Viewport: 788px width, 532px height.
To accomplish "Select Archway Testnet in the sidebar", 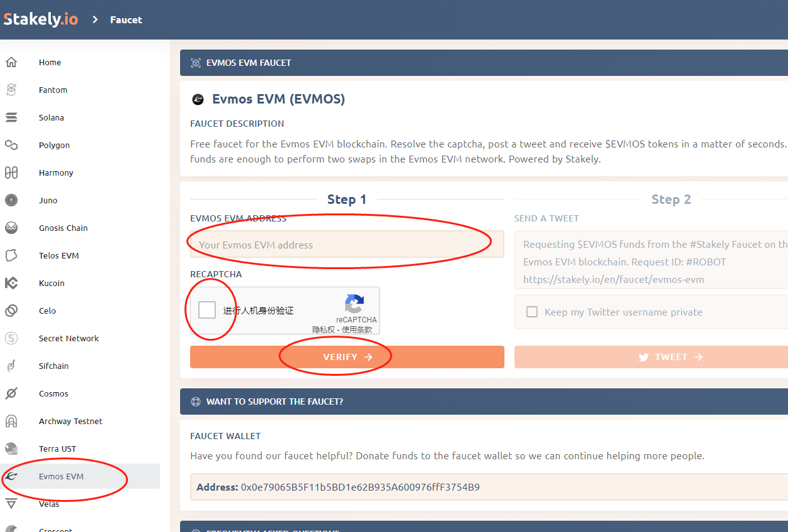I will pyautogui.click(x=70, y=422).
